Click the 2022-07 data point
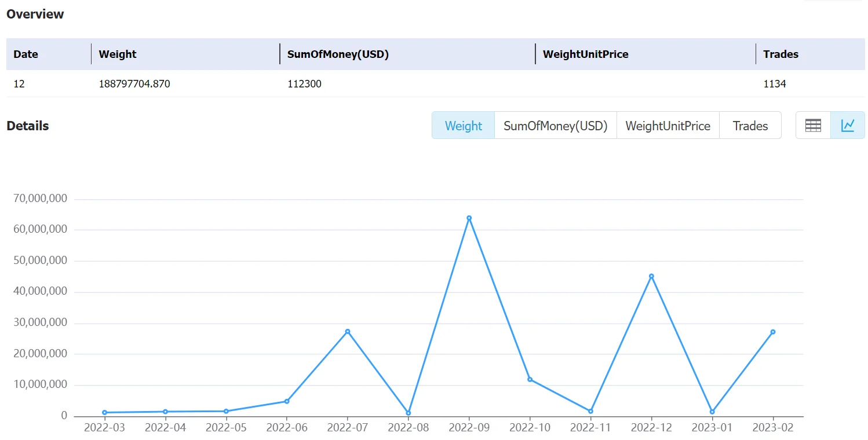The width and height of the screenshot is (868, 440). click(x=348, y=331)
